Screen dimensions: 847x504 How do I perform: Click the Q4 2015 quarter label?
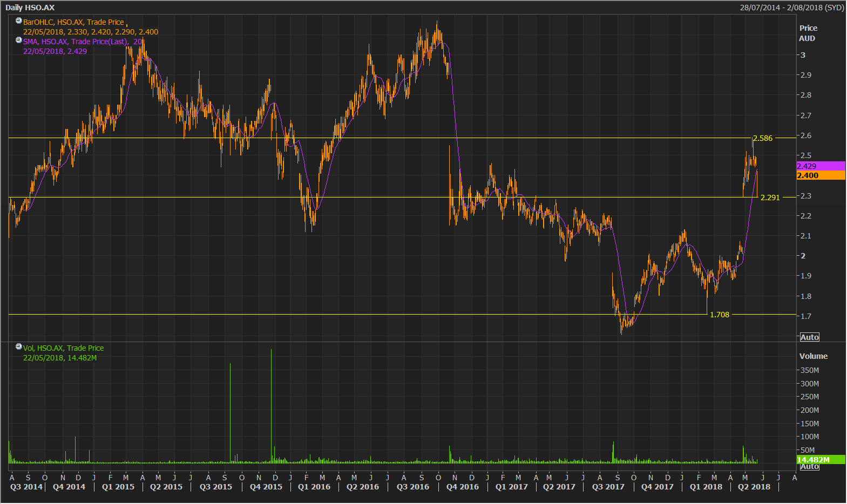tap(266, 487)
